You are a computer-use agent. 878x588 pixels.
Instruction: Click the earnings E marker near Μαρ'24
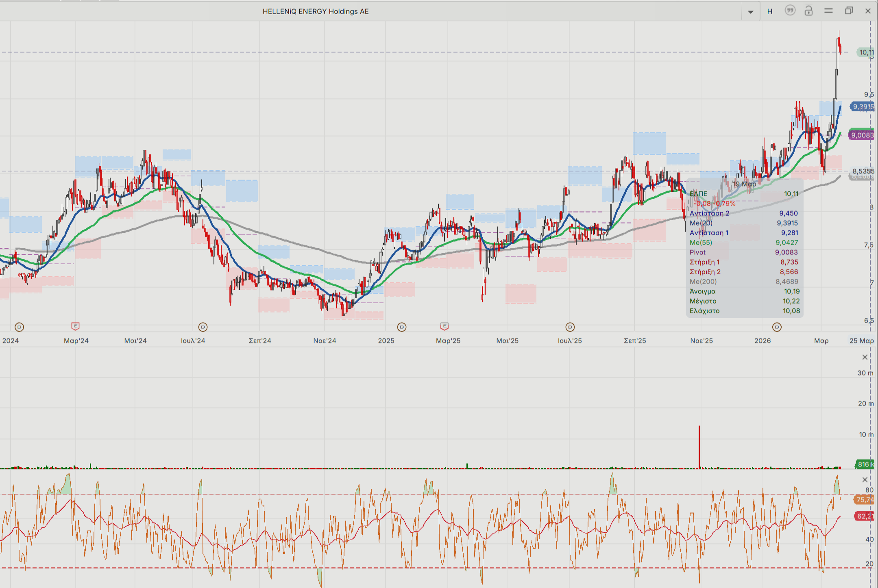tap(75, 326)
